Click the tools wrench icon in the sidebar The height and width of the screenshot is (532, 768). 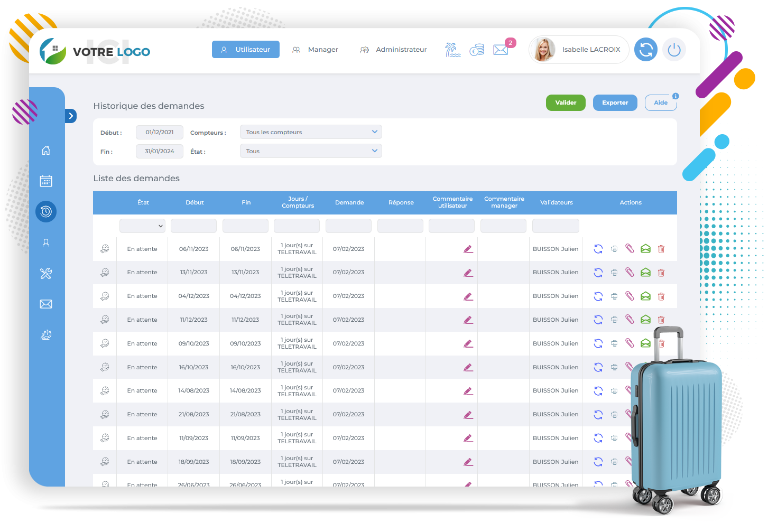(46, 273)
